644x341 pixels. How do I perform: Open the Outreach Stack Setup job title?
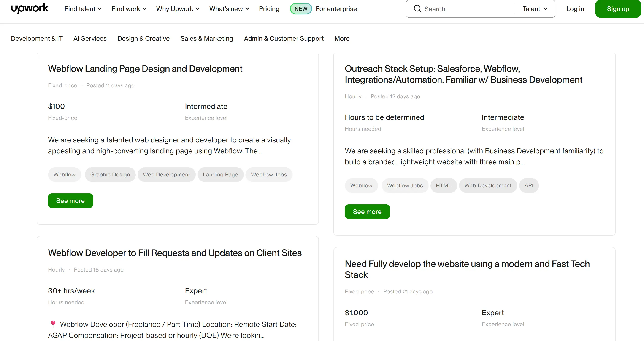tap(463, 74)
